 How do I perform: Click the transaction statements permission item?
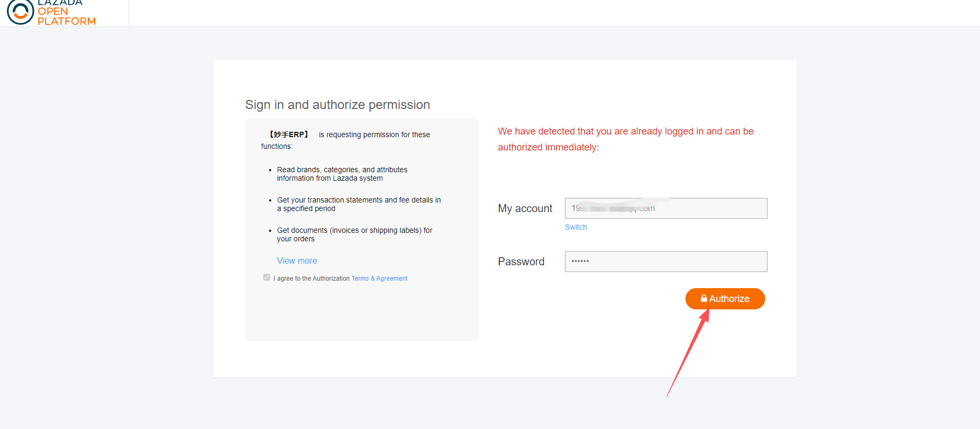coord(358,204)
